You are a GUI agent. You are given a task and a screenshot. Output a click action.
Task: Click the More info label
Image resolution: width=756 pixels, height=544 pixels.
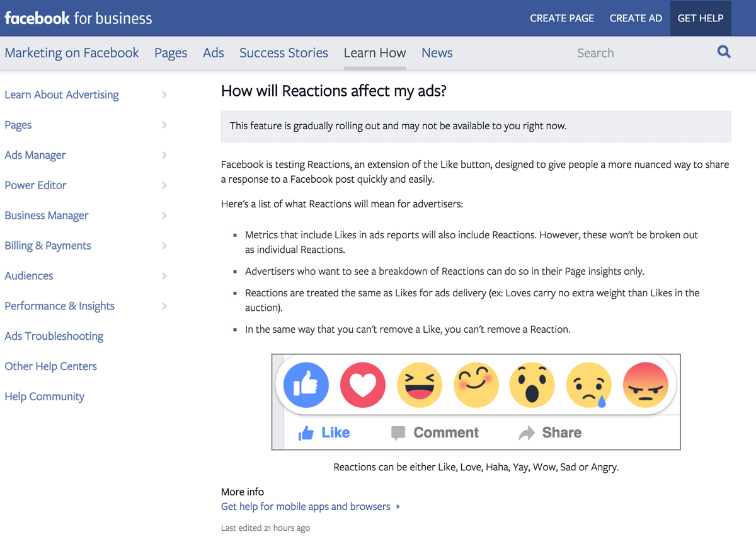click(x=243, y=492)
